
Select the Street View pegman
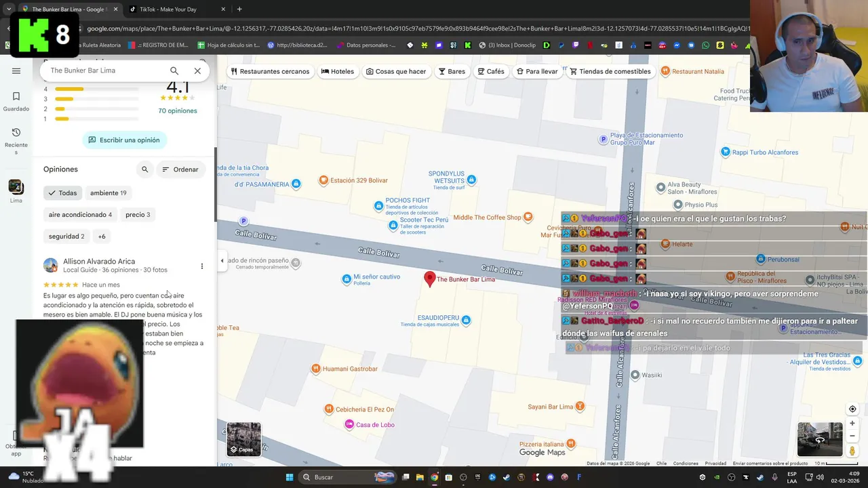click(x=852, y=451)
